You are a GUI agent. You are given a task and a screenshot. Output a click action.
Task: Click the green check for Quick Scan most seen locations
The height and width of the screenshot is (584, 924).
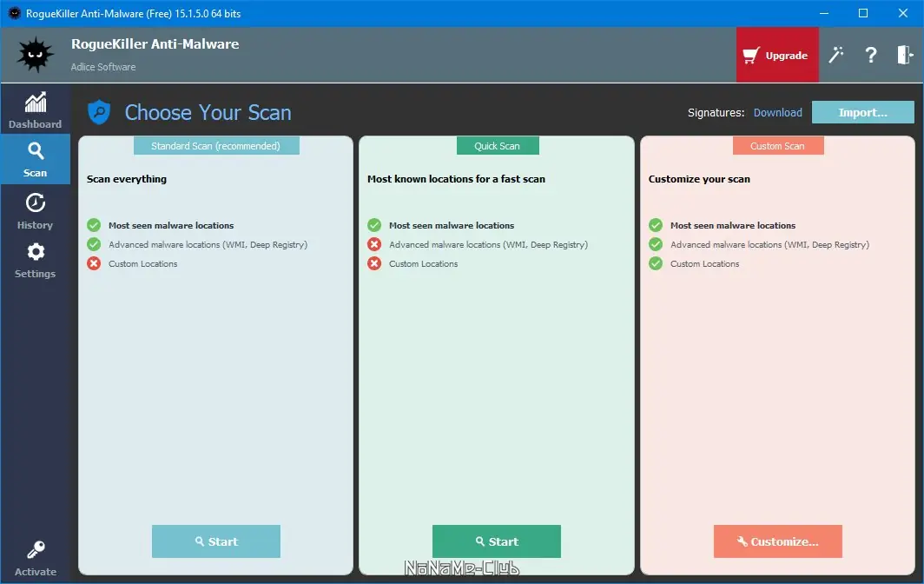[x=374, y=225]
